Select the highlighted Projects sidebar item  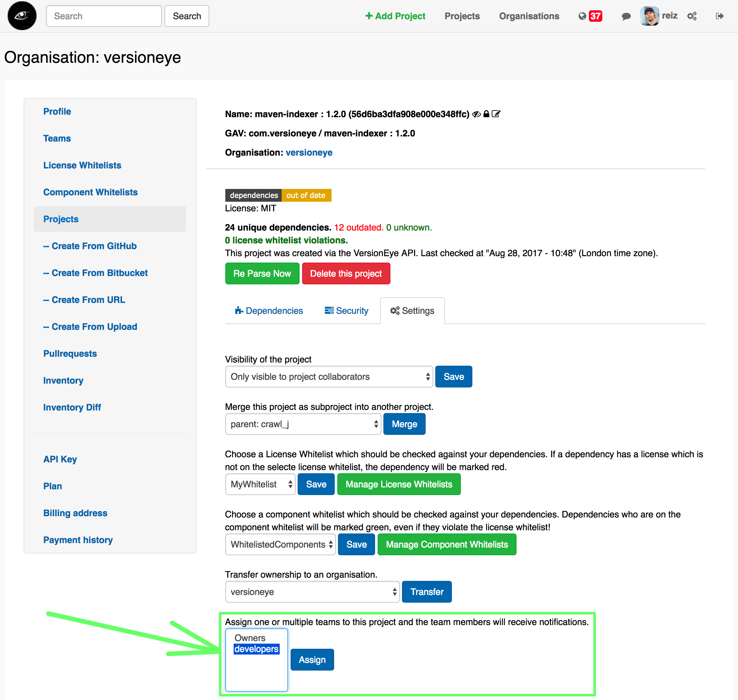pos(110,219)
